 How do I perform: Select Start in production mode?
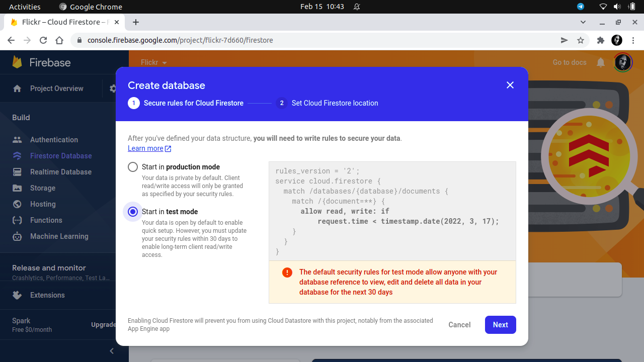click(133, 167)
